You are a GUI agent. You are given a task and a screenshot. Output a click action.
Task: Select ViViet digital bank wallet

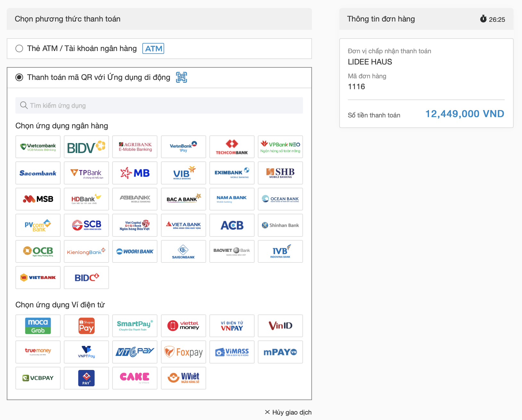183,378
